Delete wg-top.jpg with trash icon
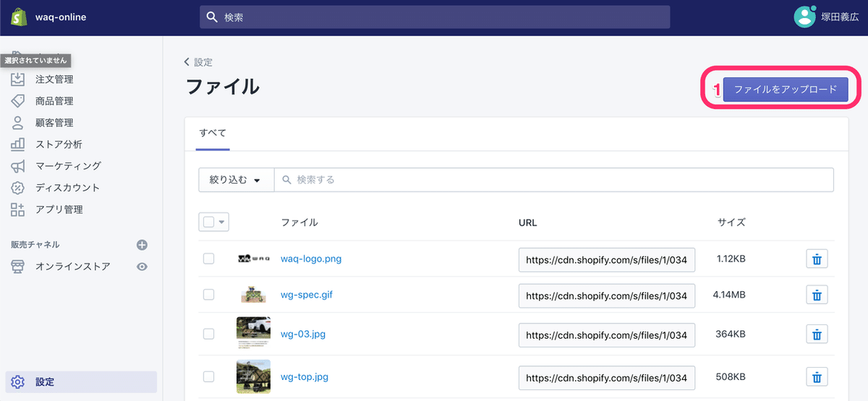Viewport: 868px width, 401px height. [x=817, y=376]
